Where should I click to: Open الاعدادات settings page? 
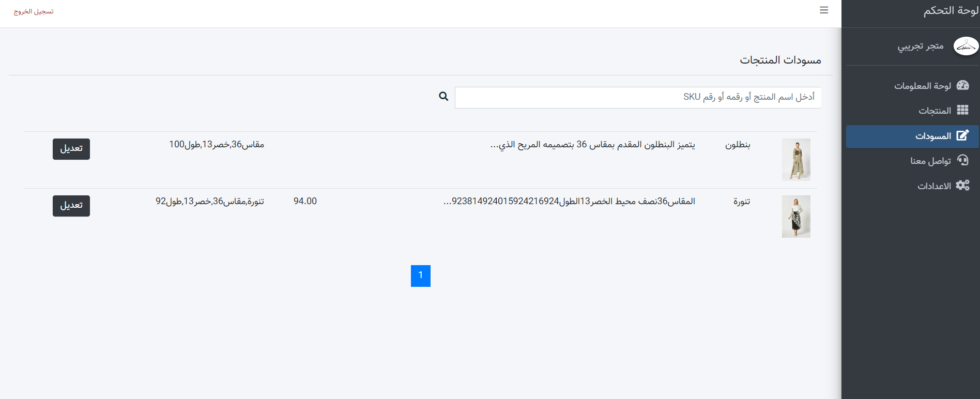934,186
